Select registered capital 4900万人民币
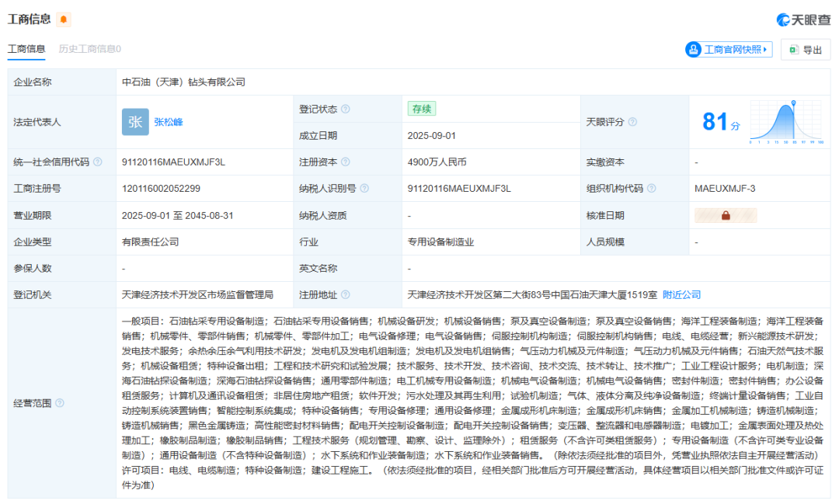 [x=437, y=162]
